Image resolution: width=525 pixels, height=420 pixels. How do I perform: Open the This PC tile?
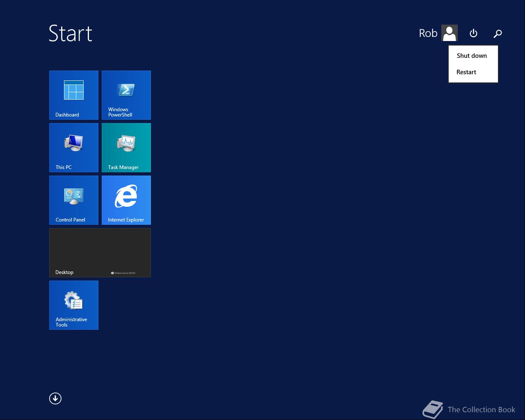click(74, 148)
